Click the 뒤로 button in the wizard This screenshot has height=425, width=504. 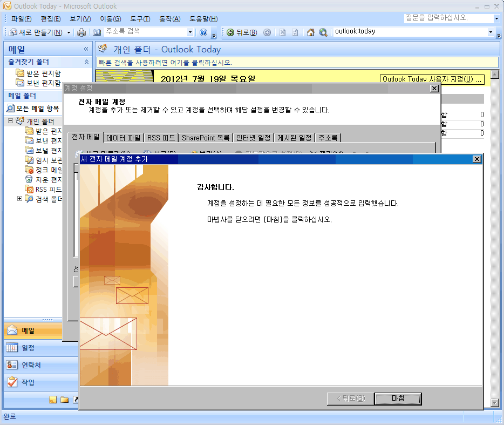tap(351, 399)
